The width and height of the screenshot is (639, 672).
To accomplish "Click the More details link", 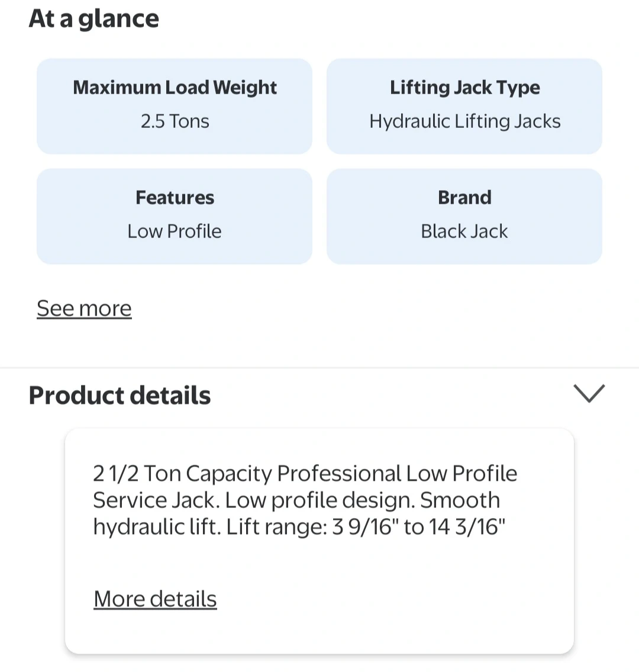I will coord(155,599).
